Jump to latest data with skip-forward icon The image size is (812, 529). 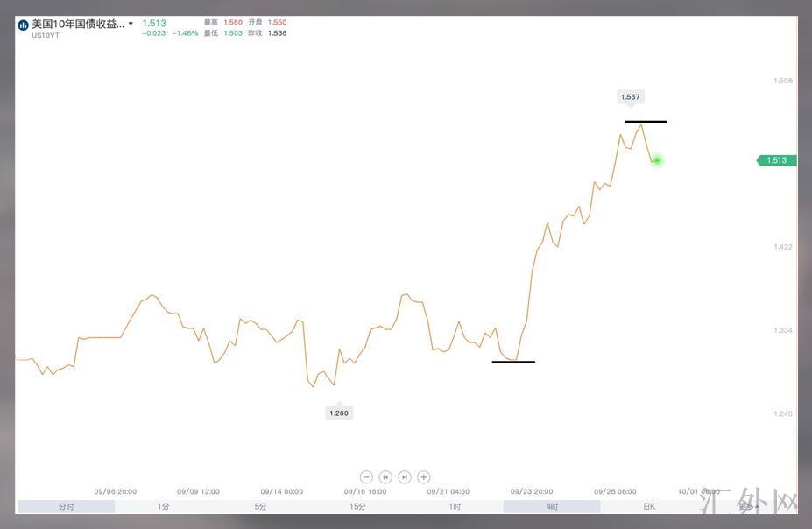click(405, 477)
